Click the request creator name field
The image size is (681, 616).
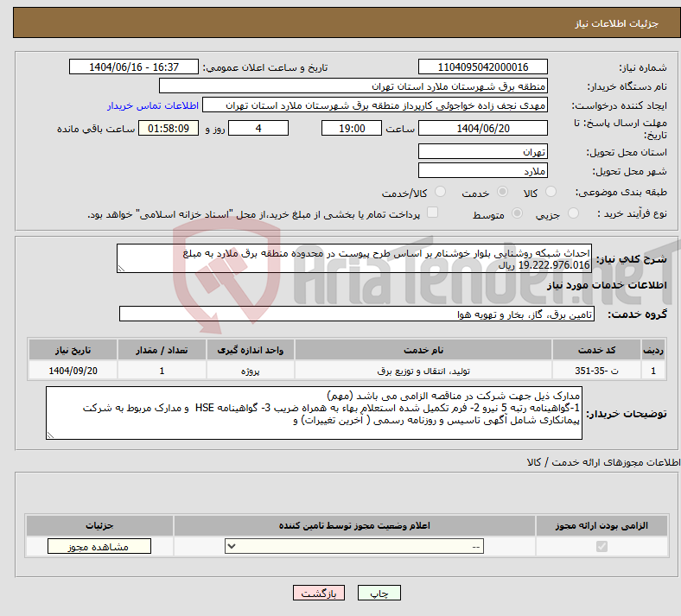375,105
